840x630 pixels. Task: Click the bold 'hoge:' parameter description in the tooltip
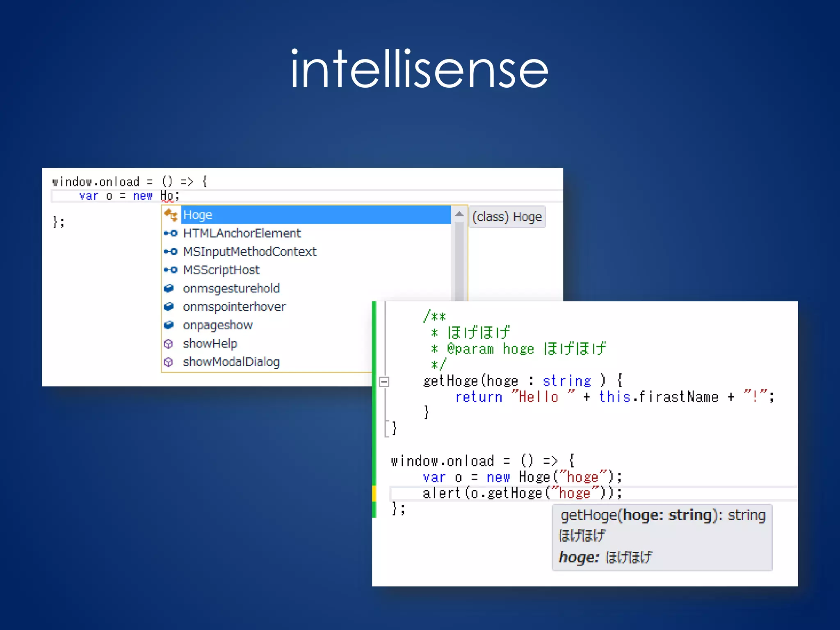click(x=579, y=557)
